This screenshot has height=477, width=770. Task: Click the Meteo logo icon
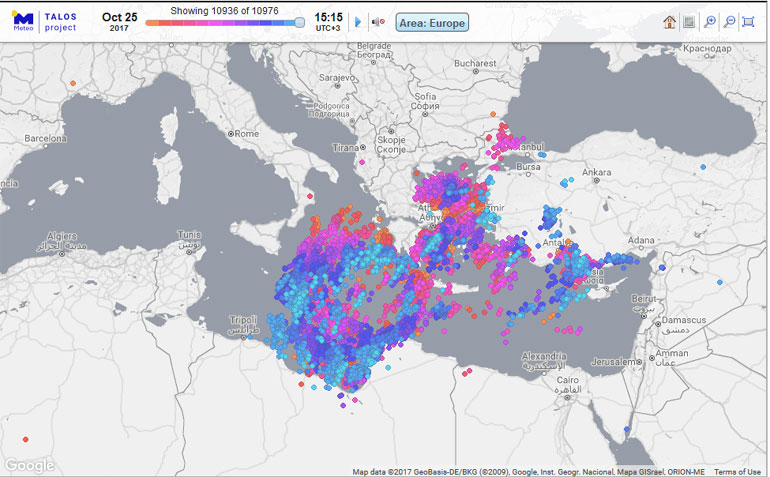(x=22, y=19)
